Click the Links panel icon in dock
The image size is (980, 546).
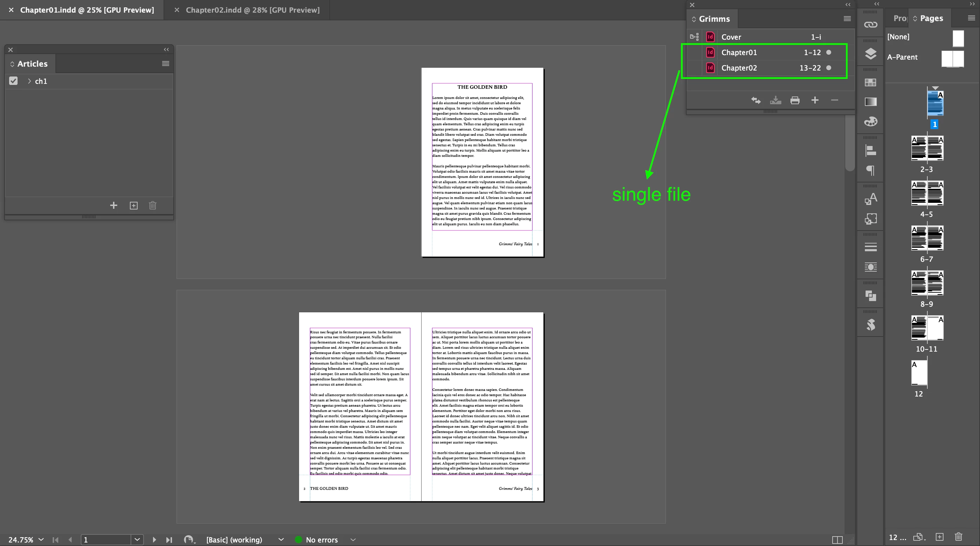pos(870,25)
